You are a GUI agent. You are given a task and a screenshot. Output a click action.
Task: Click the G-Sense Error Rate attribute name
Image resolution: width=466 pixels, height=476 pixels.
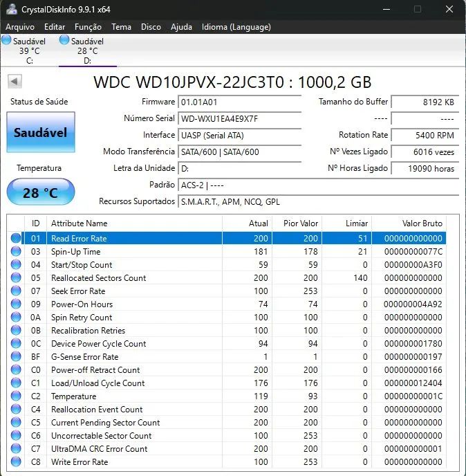tap(84, 357)
